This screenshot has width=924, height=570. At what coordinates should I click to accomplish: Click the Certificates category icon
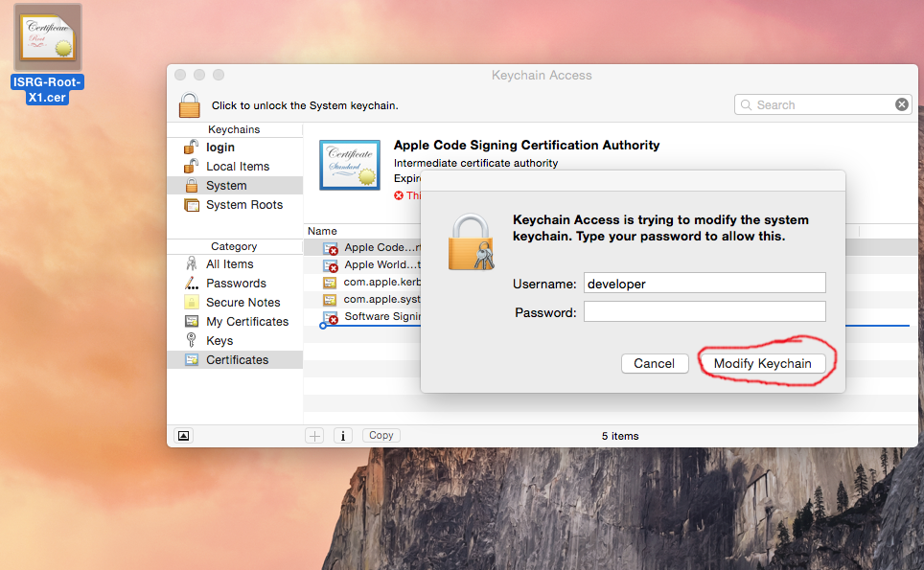coord(192,360)
